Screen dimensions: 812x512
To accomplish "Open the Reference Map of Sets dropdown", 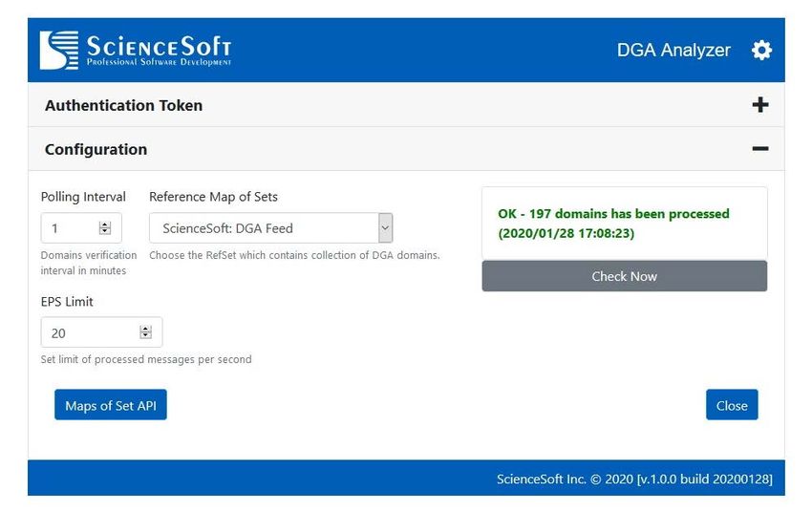I will click(x=271, y=227).
